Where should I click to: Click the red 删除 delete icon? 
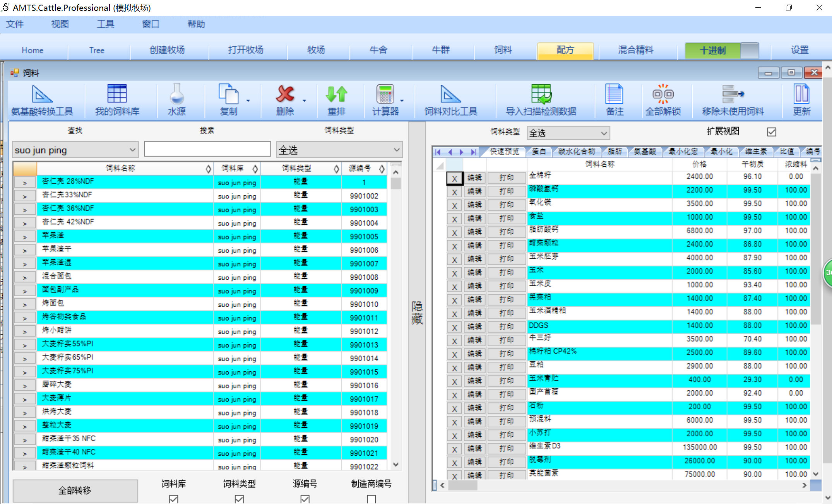pyautogui.click(x=285, y=94)
